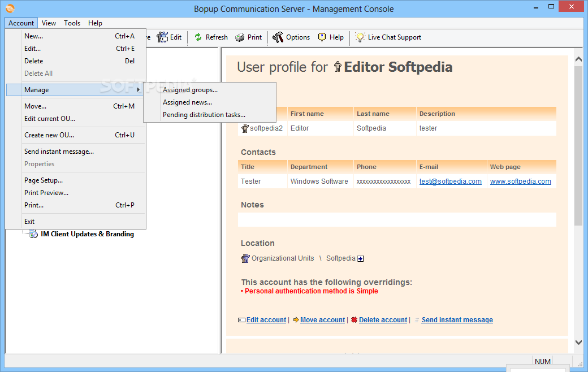The width and height of the screenshot is (588, 372).
Task: Select Delete menu entry
Action: pyautogui.click(x=76, y=60)
